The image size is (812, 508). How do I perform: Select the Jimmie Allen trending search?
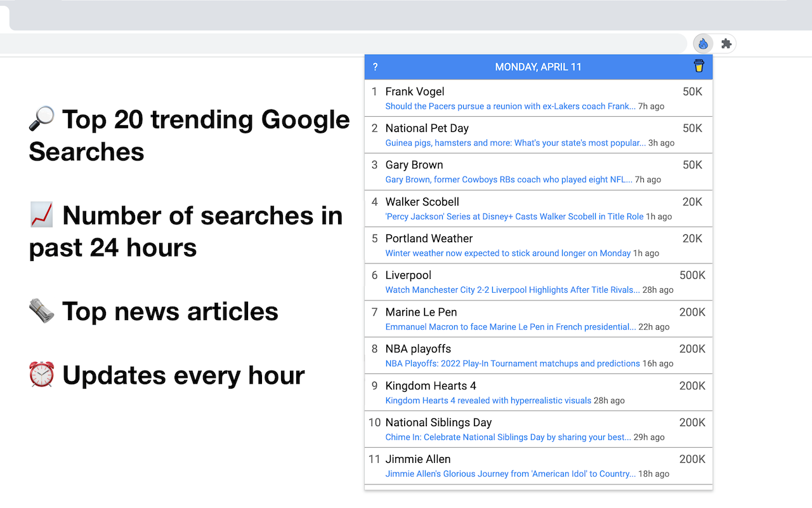418,460
